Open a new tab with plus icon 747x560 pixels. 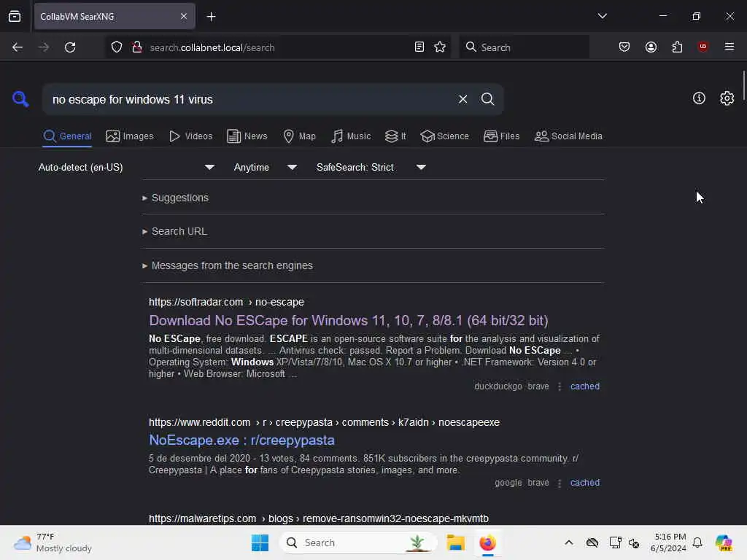211,17
